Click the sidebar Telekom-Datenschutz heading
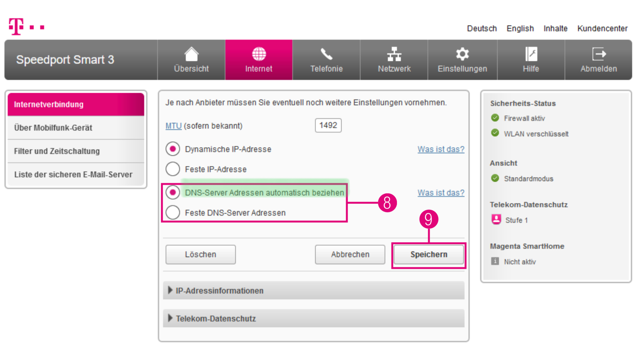This screenshot has height=348, width=644. tap(529, 205)
